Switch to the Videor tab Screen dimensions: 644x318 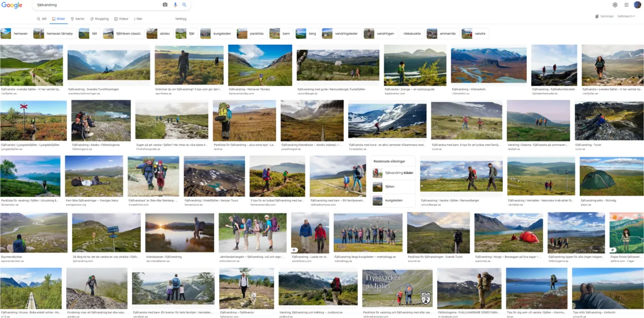tap(121, 19)
